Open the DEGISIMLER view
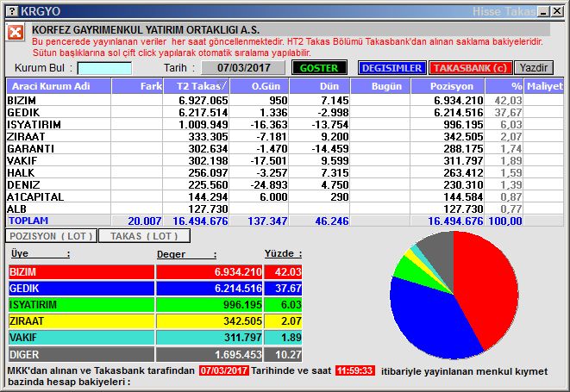Viewport: 570px width, 392px height. coord(391,68)
